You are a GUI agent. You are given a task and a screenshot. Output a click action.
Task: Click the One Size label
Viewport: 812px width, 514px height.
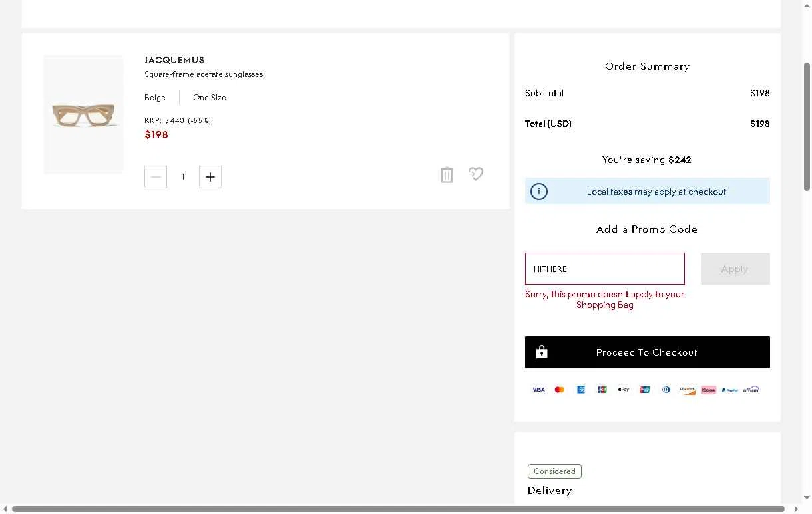[x=210, y=98]
